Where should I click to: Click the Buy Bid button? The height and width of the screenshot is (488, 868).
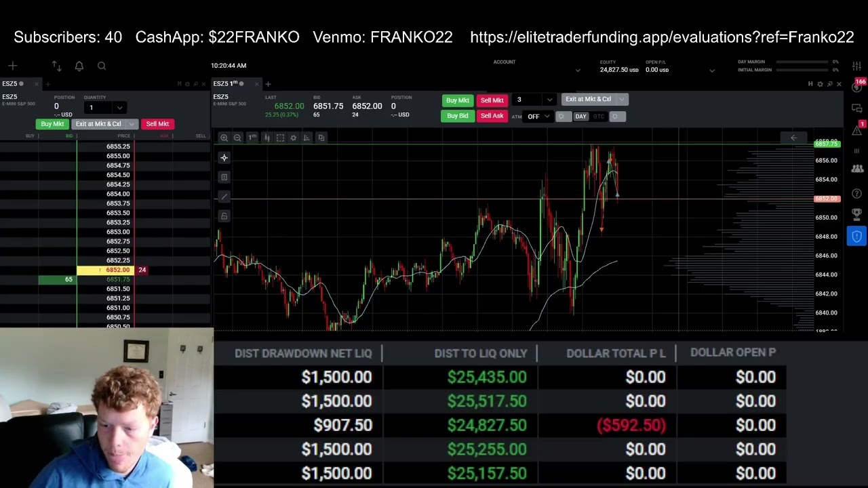click(458, 116)
